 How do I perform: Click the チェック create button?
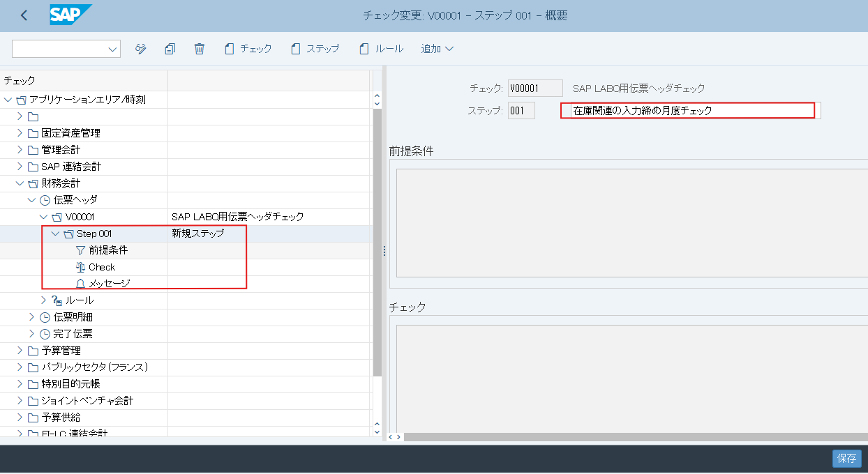coord(248,49)
